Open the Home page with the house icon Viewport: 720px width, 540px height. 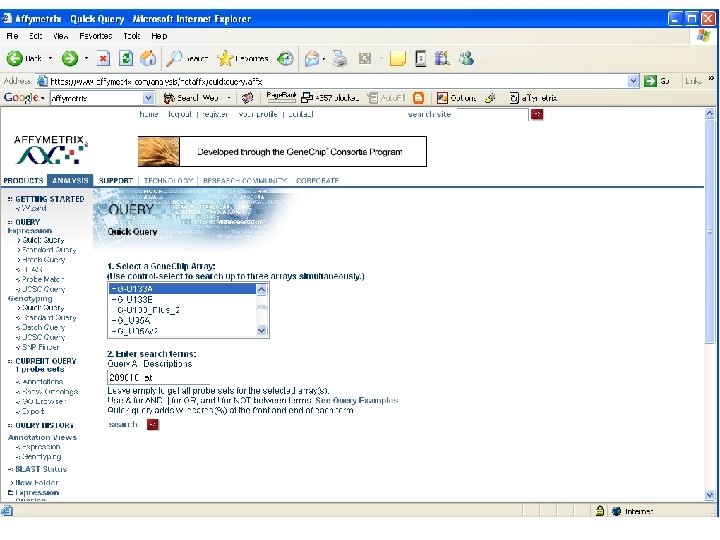point(148,58)
